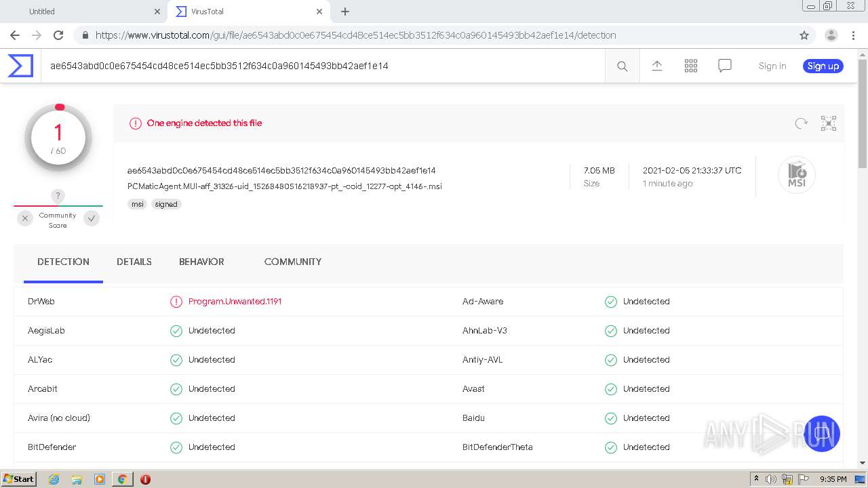Click Chrome icon in taskbar

coord(122,479)
